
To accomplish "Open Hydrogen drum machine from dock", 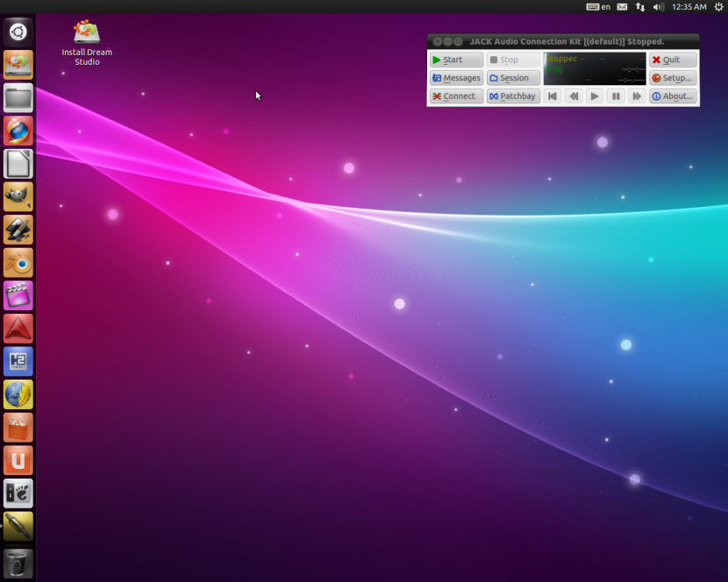I will pos(18,361).
